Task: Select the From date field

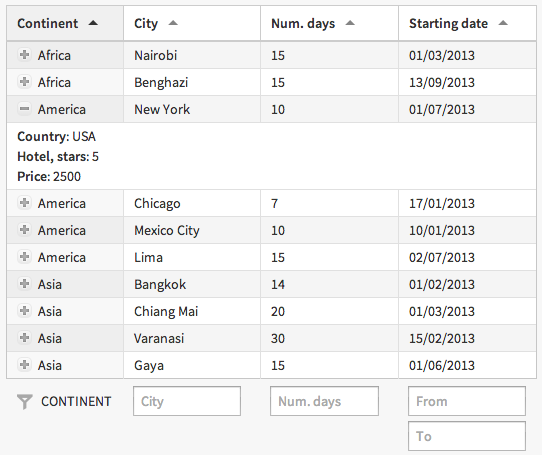Action: pos(467,401)
